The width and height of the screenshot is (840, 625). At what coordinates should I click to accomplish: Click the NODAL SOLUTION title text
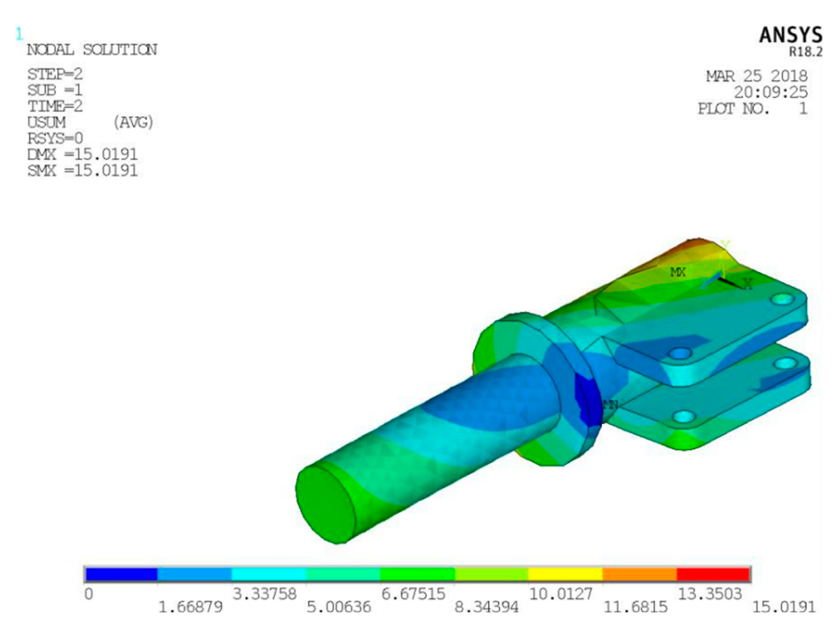(x=92, y=50)
